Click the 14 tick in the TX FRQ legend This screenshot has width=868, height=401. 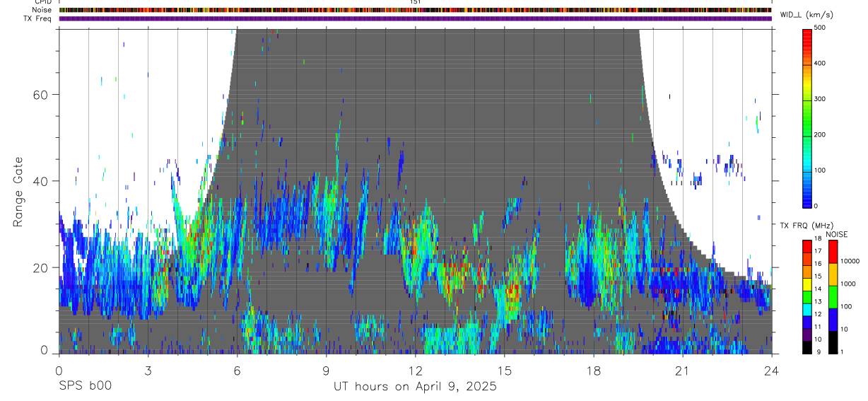[x=818, y=289]
